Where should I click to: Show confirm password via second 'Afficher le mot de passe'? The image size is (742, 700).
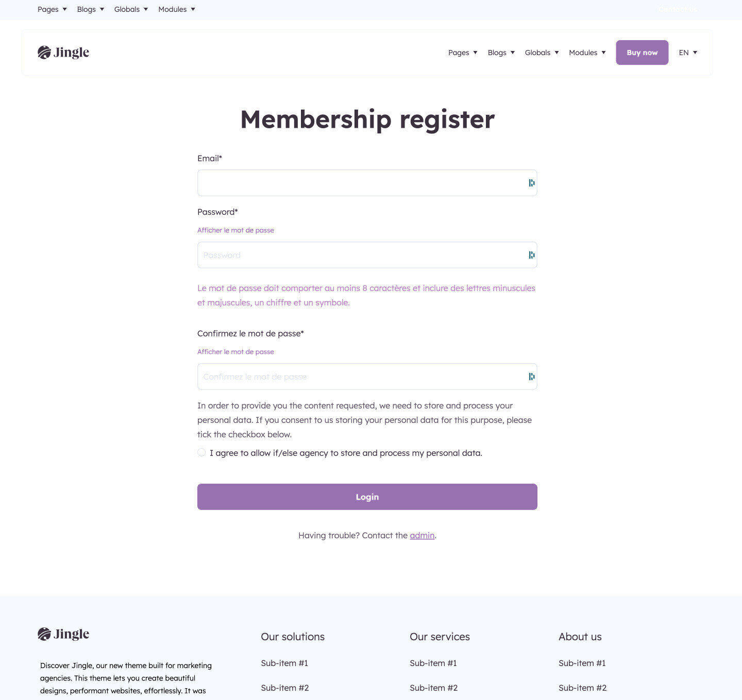pos(235,352)
